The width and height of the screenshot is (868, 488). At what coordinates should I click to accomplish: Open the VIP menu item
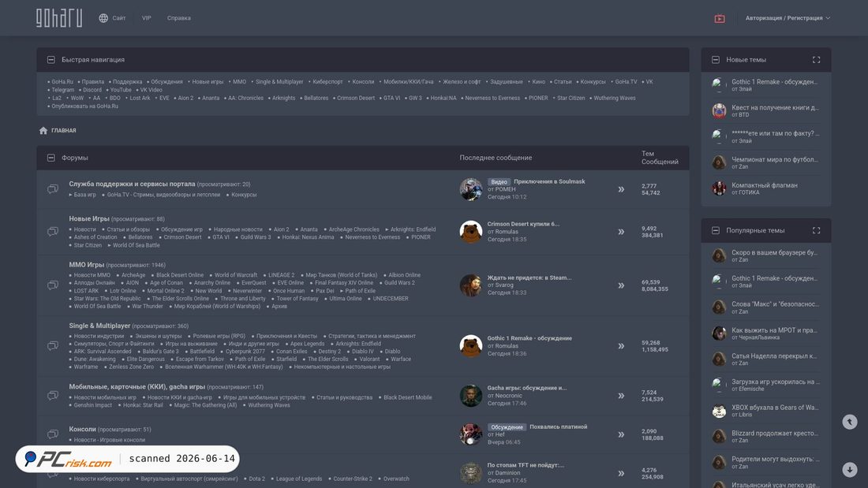tap(146, 18)
